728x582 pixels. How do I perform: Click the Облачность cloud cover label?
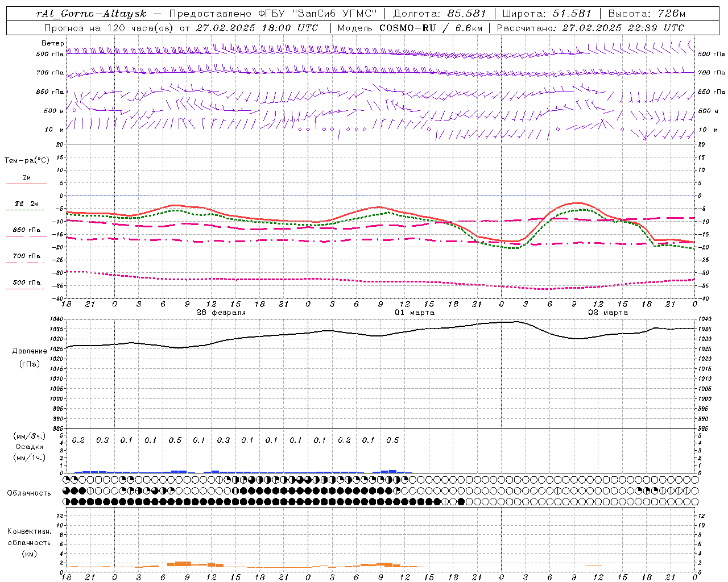[x=29, y=493]
